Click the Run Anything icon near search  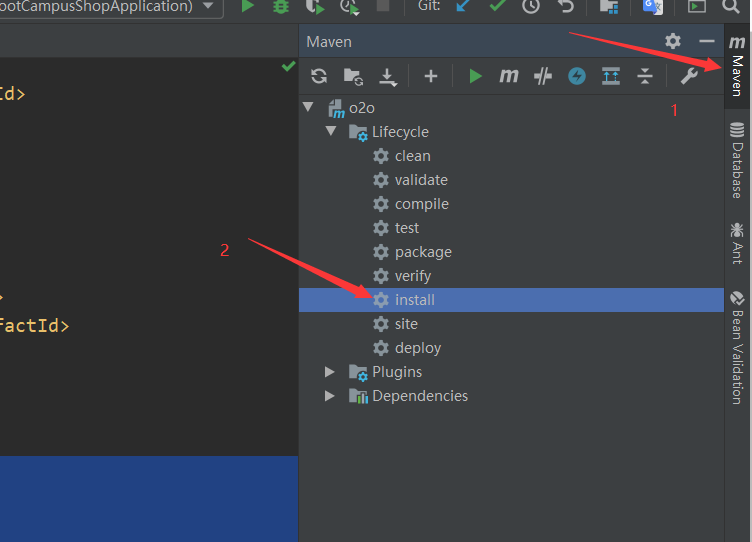pos(696,6)
